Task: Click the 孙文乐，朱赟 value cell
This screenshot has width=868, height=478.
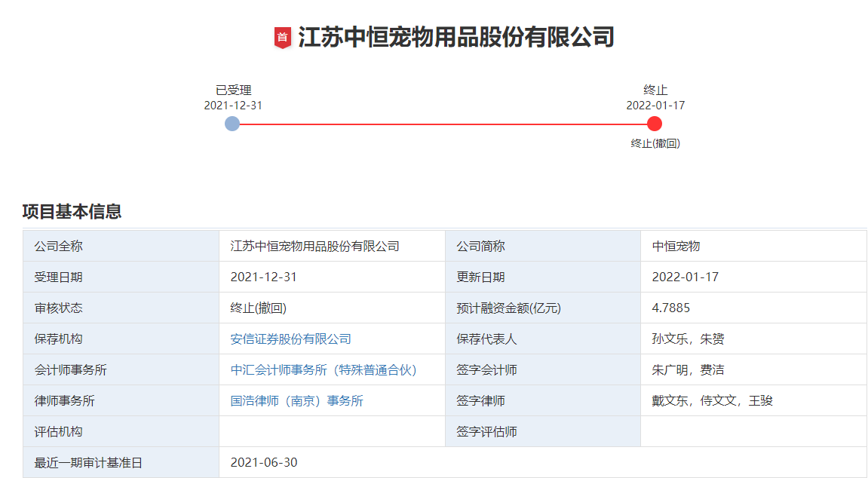Action: tap(753, 339)
